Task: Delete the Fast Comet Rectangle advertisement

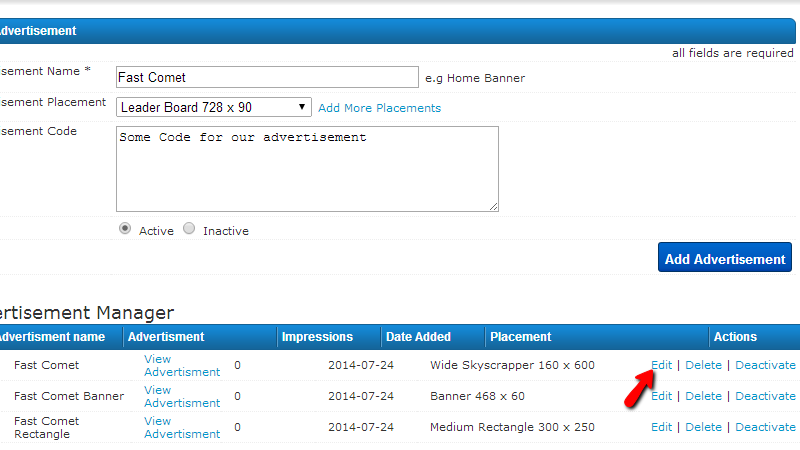Action: pos(704,427)
